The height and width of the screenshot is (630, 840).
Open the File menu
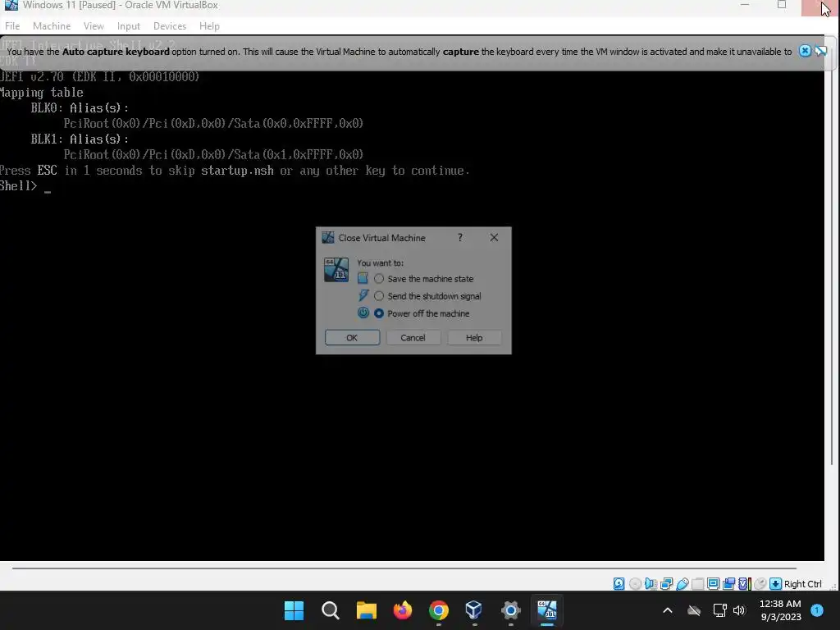12,25
